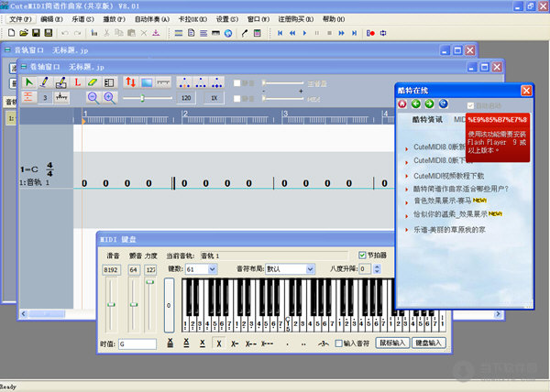This screenshot has width=550, height=392.
Task: Open CuteMIDI视频教程下载 link
Action: pyautogui.click(x=448, y=176)
